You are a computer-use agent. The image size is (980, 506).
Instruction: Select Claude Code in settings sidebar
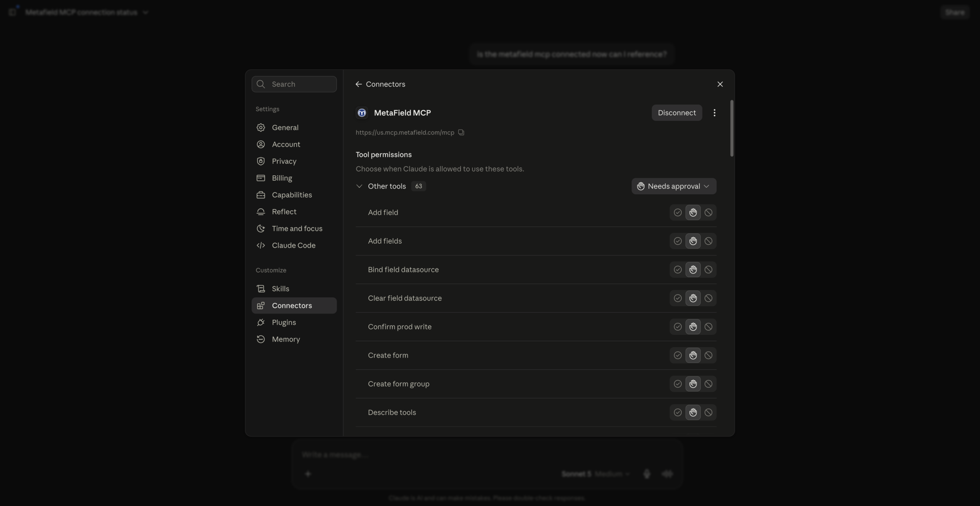tap(294, 245)
